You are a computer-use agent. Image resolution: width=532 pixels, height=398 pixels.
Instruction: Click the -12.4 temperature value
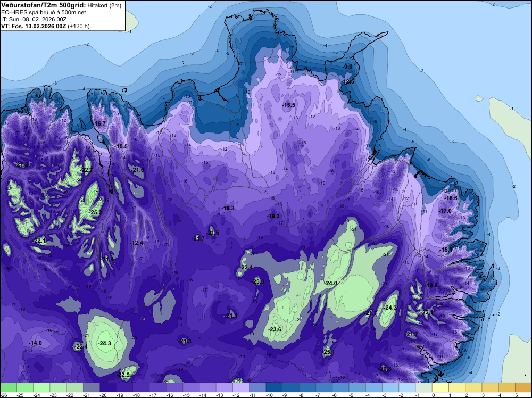pos(136,243)
